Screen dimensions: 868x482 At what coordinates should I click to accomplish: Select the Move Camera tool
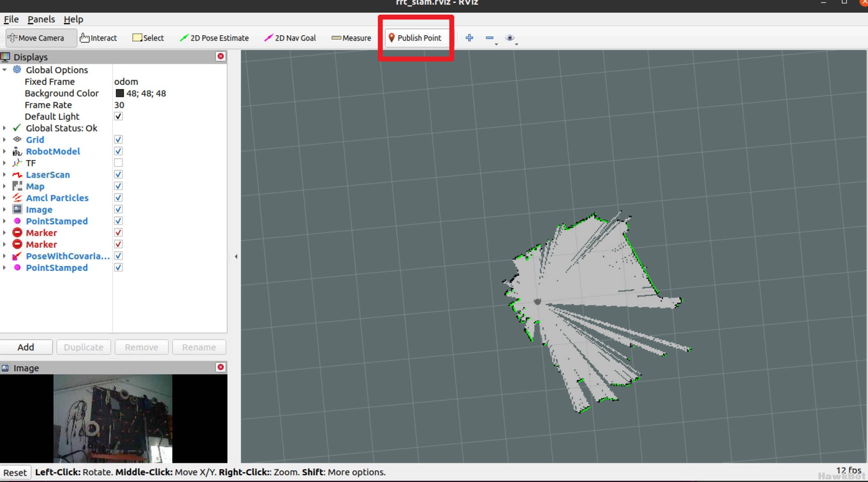[x=41, y=38]
